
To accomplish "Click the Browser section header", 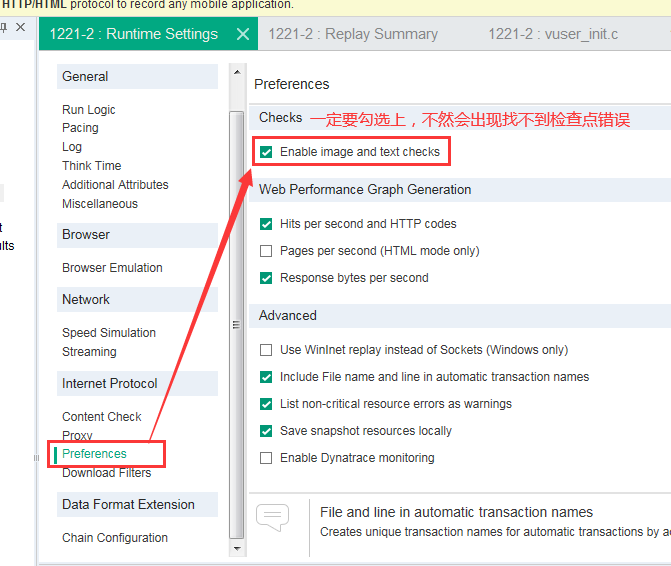I will click(x=137, y=235).
